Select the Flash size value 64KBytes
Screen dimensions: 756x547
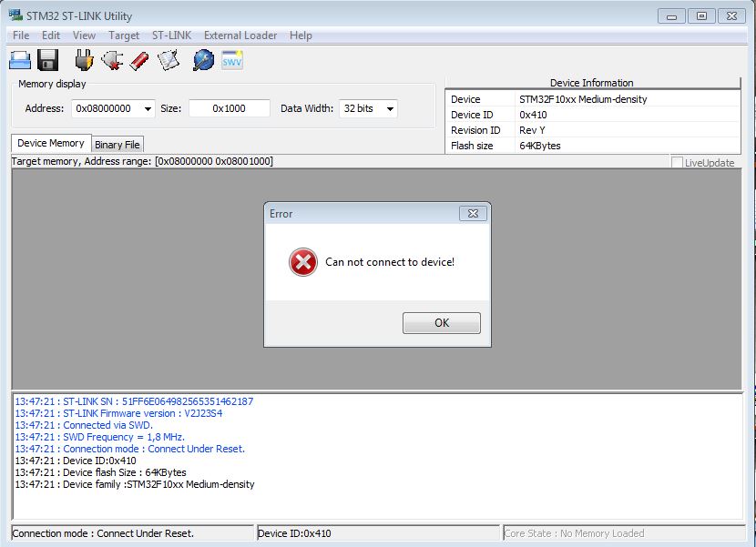539,146
